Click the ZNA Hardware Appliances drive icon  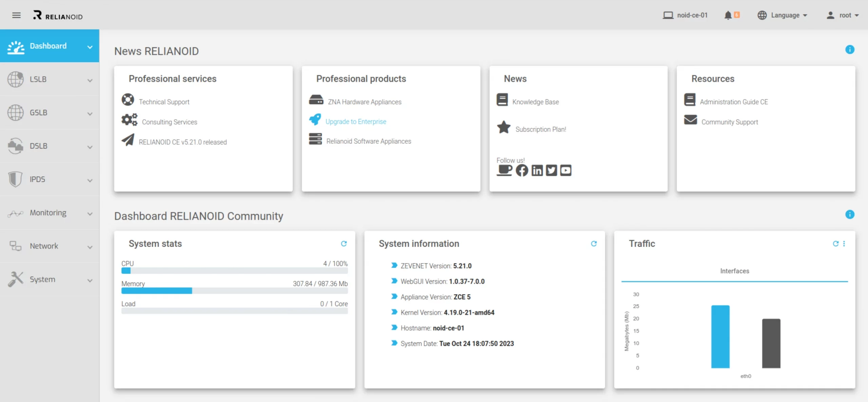coord(316,100)
